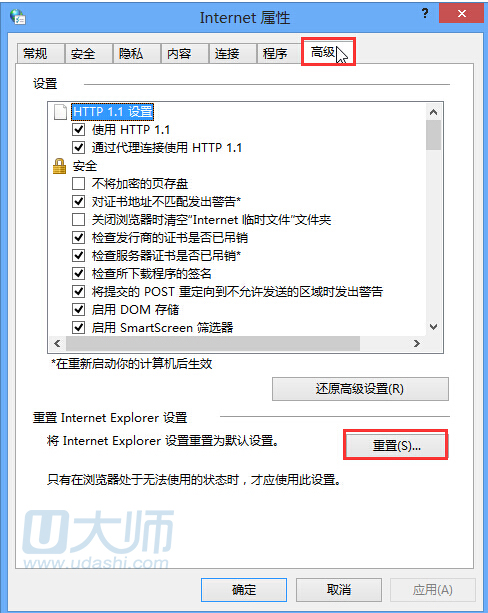The height and width of the screenshot is (613, 488).
Task: Click the help question mark icon
Action: 425,14
